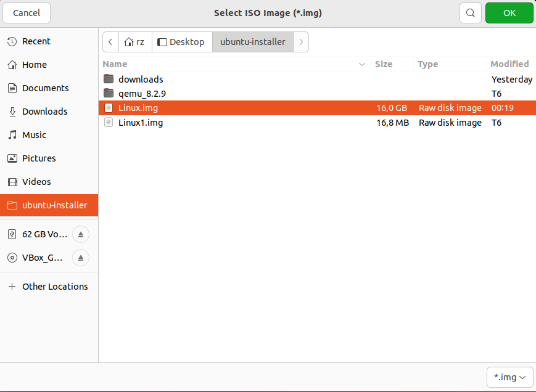Cancel the file selection dialog

27,13
